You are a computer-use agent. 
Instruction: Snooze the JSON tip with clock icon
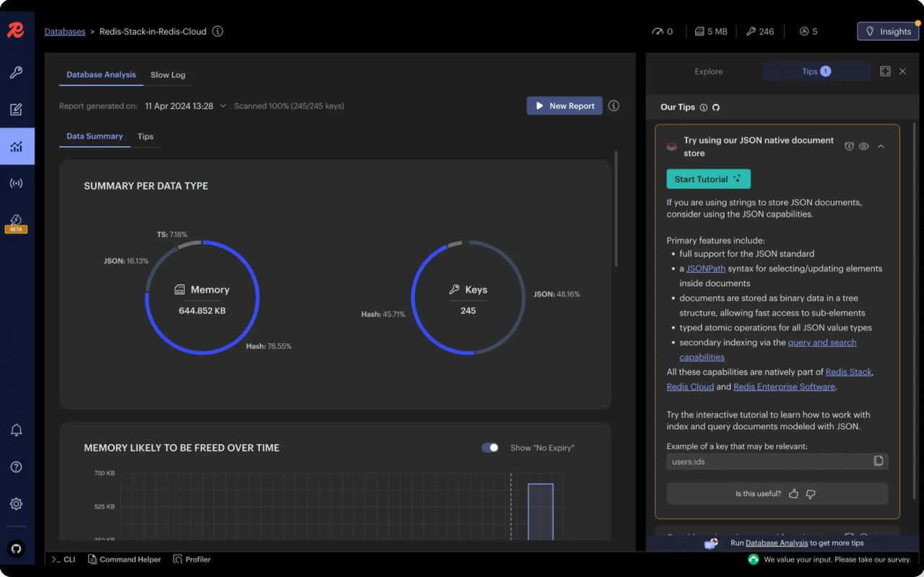click(x=849, y=147)
